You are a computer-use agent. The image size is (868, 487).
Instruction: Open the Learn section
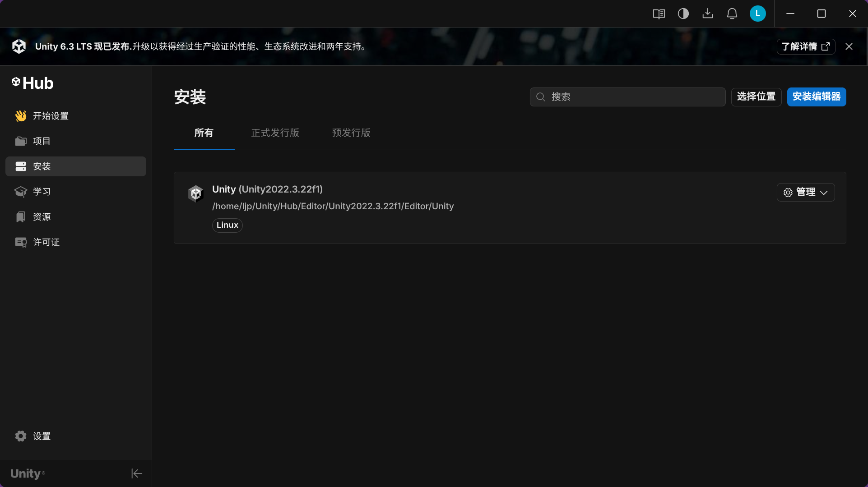point(42,192)
